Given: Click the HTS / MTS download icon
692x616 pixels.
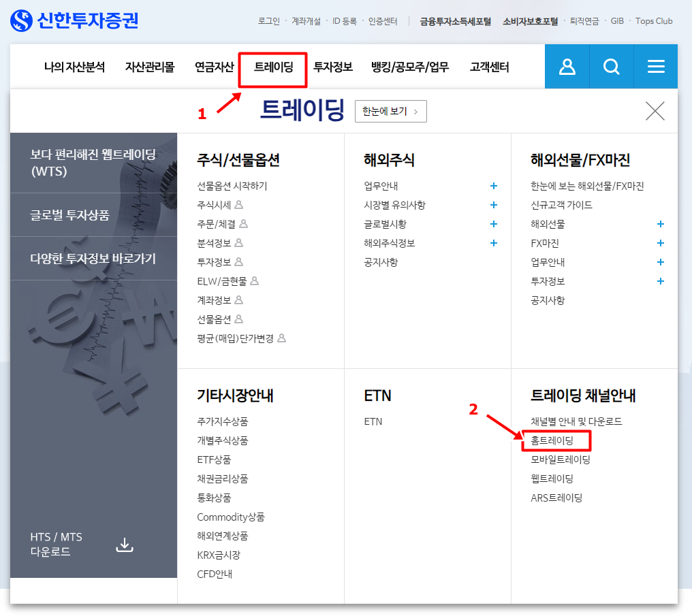Looking at the screenshot, I should tap(125, 545).
